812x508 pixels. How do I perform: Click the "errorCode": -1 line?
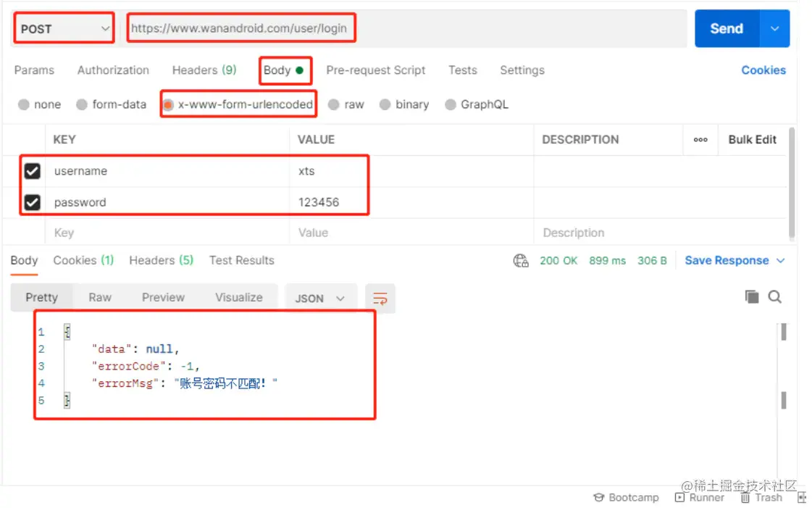[146, 366]
